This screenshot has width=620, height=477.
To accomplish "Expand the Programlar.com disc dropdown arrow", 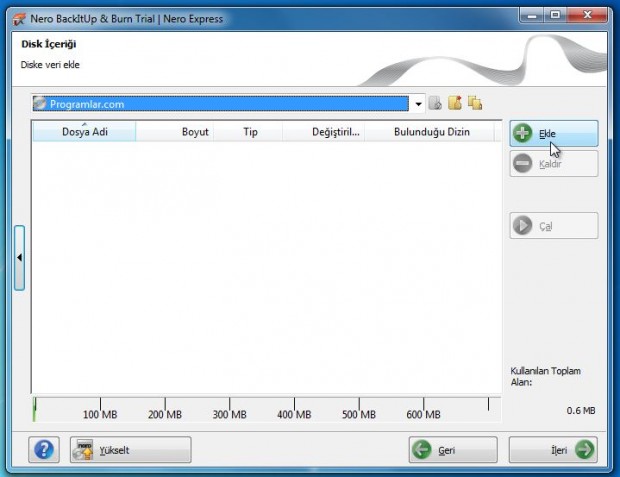I will 418,104.
